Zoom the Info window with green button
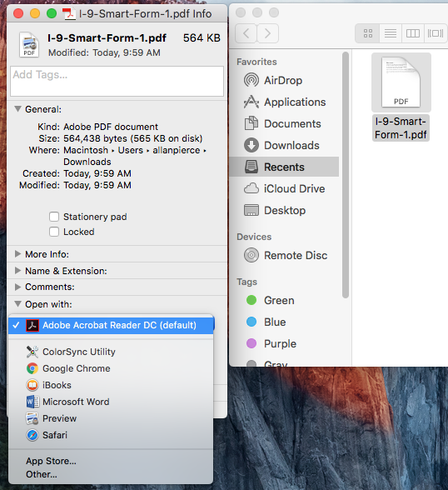The height and width of the screenshot is (490, 448). pos(52,13)
